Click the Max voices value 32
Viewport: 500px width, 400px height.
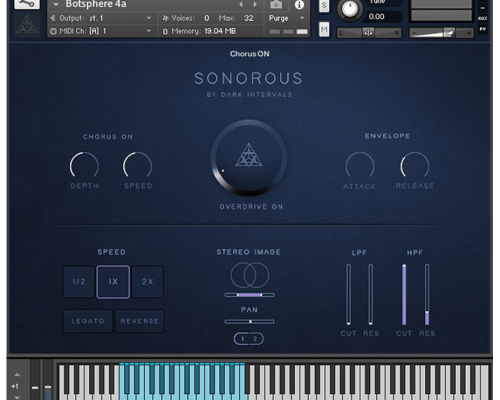coord(249,18)
